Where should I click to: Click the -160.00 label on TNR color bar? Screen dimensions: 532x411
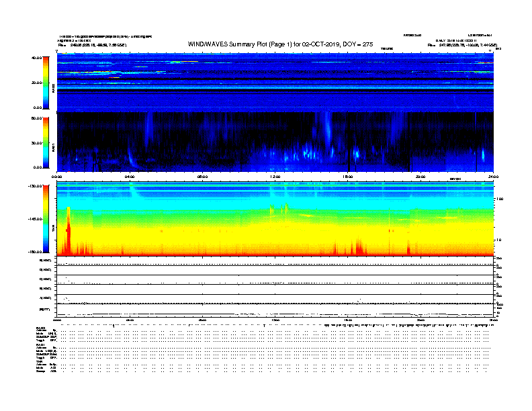click(35, 252)
